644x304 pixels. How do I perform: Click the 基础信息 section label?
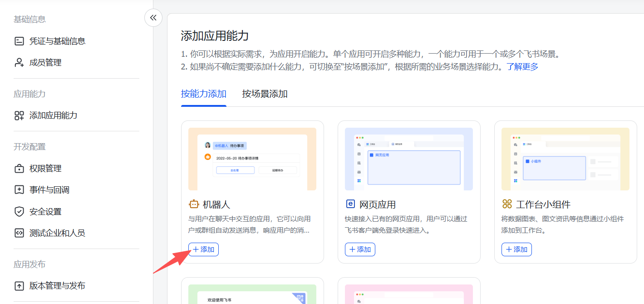(x=29, y=19)
